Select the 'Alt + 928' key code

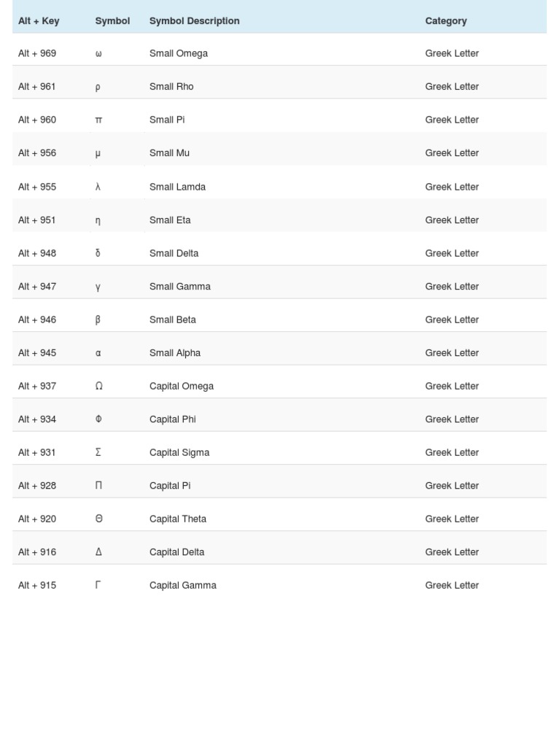[x=37, y=486]
